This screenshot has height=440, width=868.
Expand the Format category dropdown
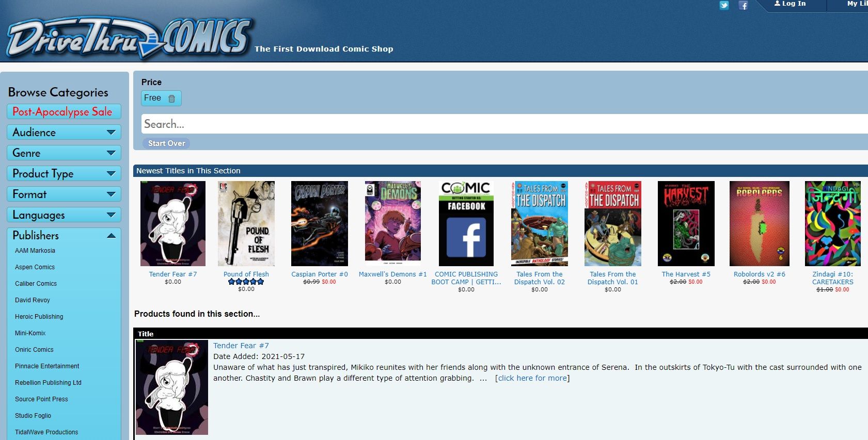[64, 194]
